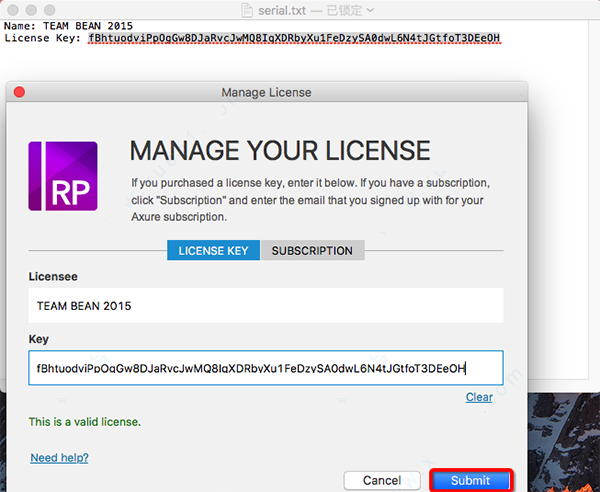Click the serial.txt window close button
The width and height of the screenshot is (600, 492).
pos(13,10)
